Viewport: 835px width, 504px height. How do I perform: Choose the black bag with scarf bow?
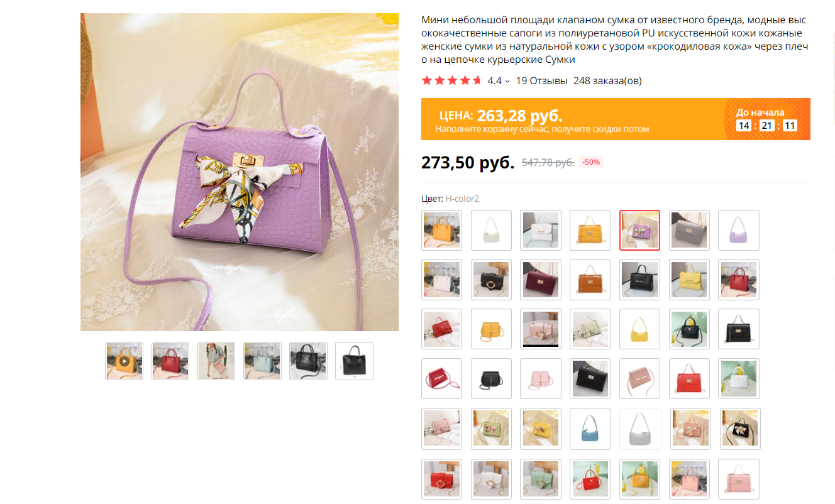click(x=740, y=429)
